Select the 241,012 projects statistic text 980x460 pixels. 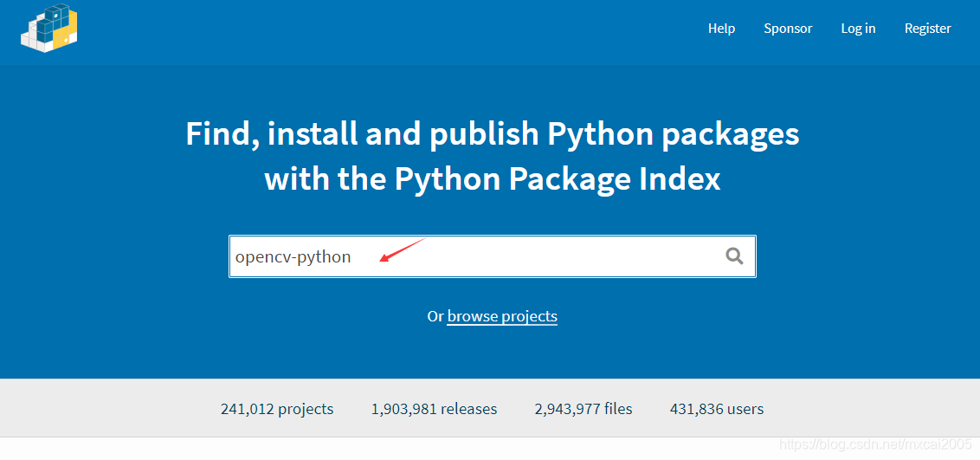tap(277, 410)
